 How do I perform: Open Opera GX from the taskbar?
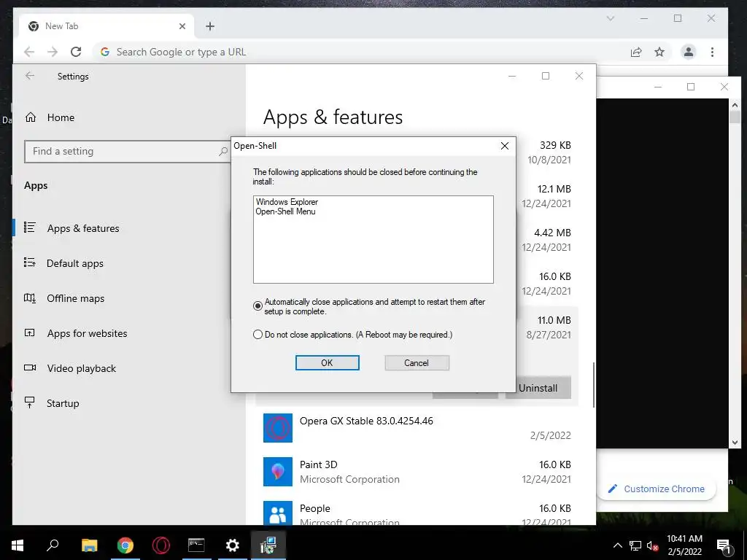[x=160, y=545]
